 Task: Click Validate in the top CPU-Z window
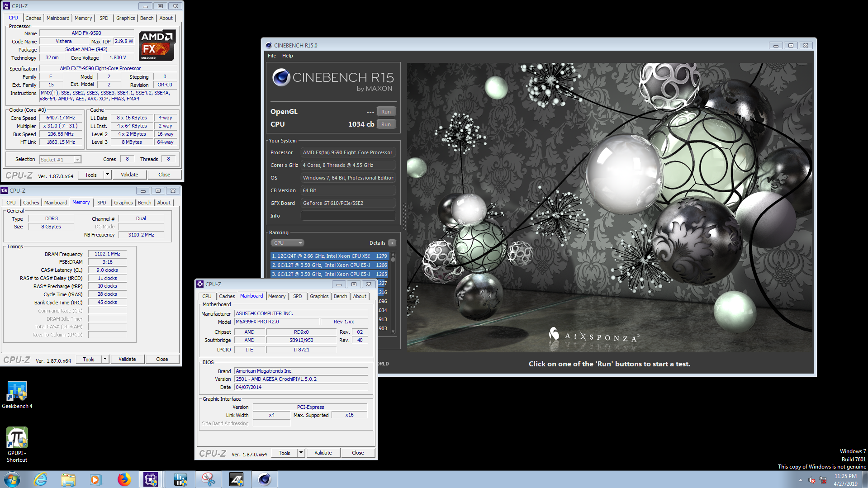coord(129,175)
